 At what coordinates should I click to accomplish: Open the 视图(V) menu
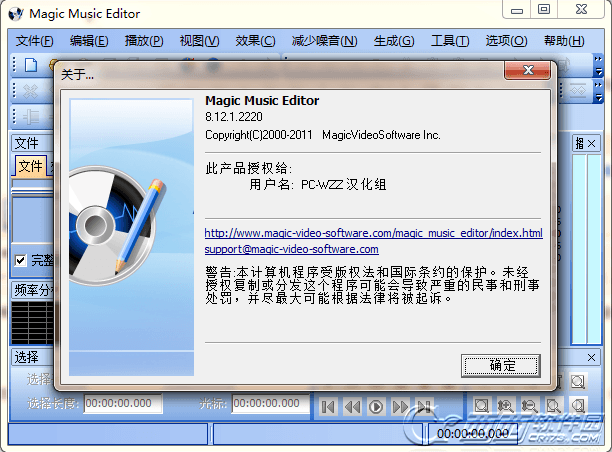(199, 41)
